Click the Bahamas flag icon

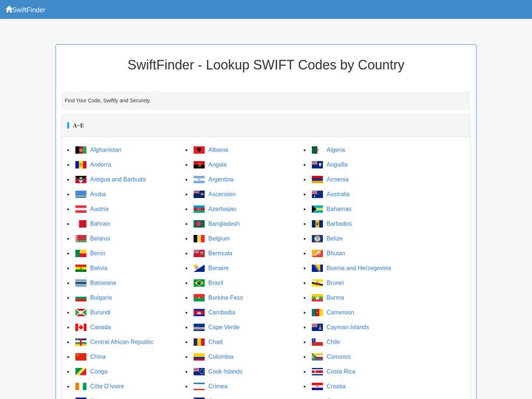point(317,209)
